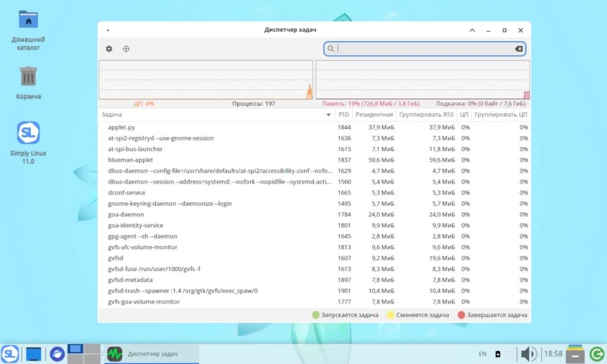Select the goa-daemon process

[x=314, y=215]
